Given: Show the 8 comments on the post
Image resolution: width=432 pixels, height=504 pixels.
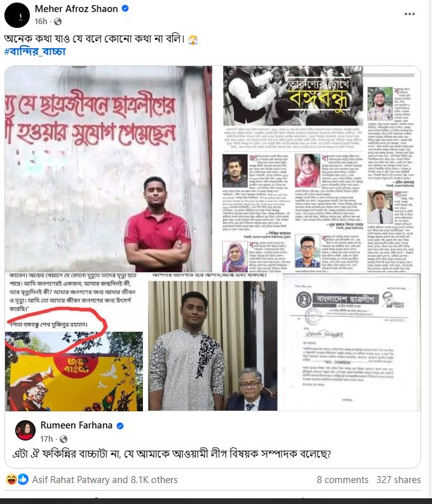Looking at the screenshot, I should coord(342,480).
